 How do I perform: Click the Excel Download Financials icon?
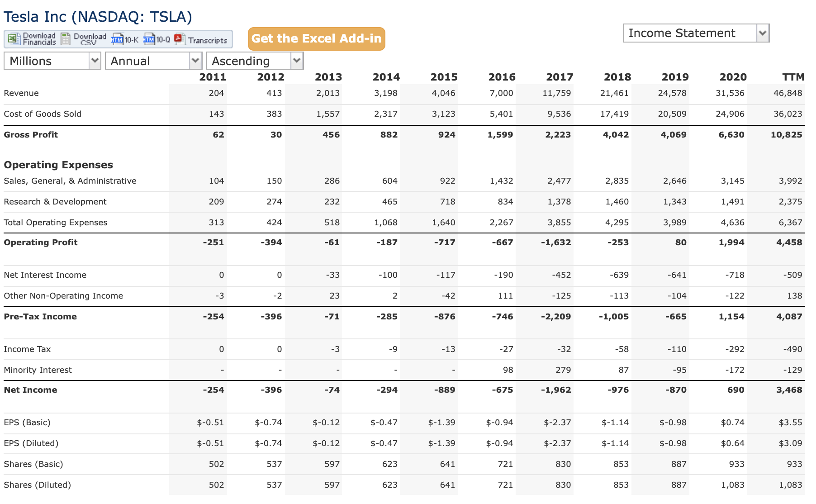pyautogui.click(x=14, y=39)
